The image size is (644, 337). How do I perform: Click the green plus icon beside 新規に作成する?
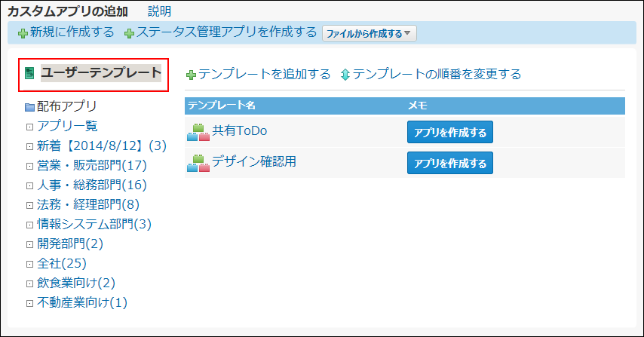coord(23,33)
